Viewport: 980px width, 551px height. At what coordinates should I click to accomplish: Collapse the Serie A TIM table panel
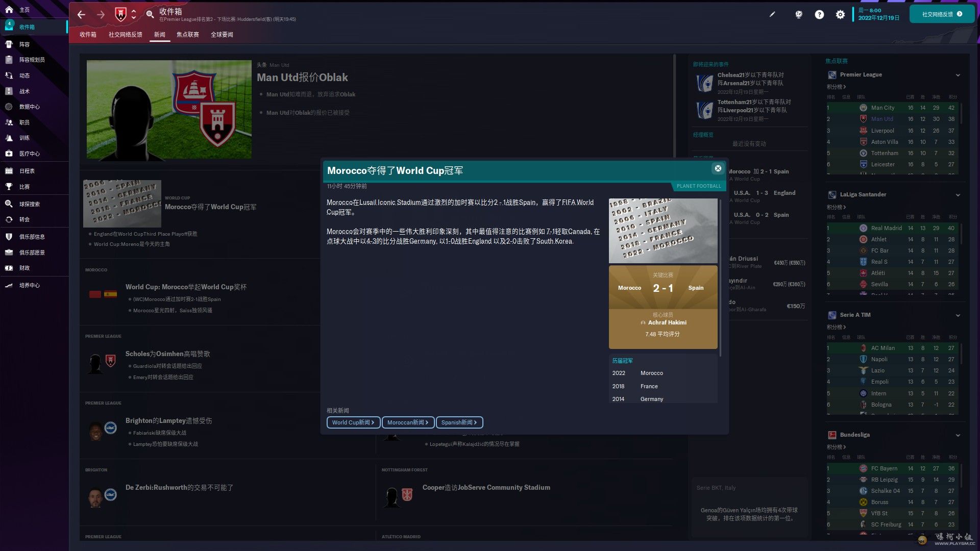[958, 315]
